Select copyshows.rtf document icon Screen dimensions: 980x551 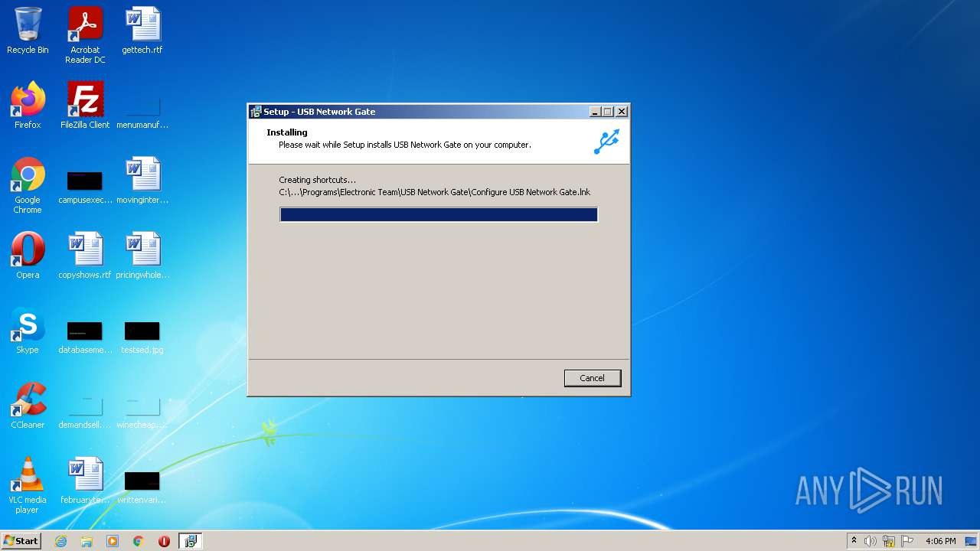(85, 256)
